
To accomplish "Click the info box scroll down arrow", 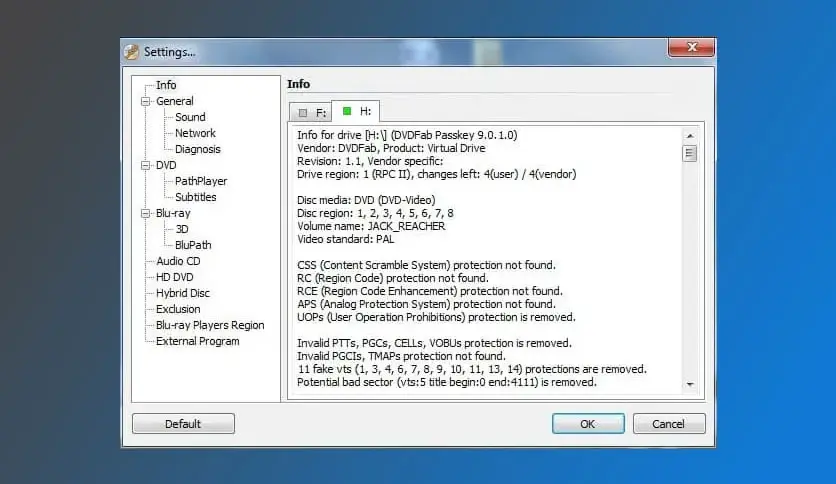I will (690, 384).
